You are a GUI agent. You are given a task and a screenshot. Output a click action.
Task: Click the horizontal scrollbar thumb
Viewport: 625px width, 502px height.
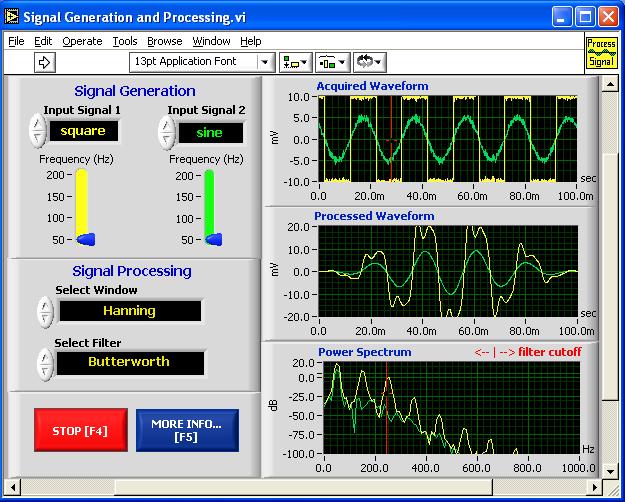(x=304, y=487)
